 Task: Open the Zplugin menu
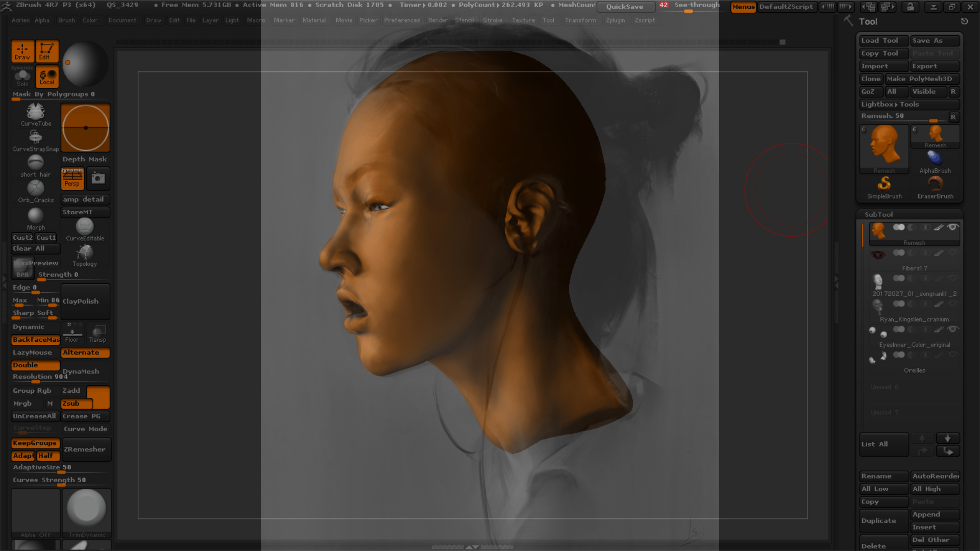(615, 20)
